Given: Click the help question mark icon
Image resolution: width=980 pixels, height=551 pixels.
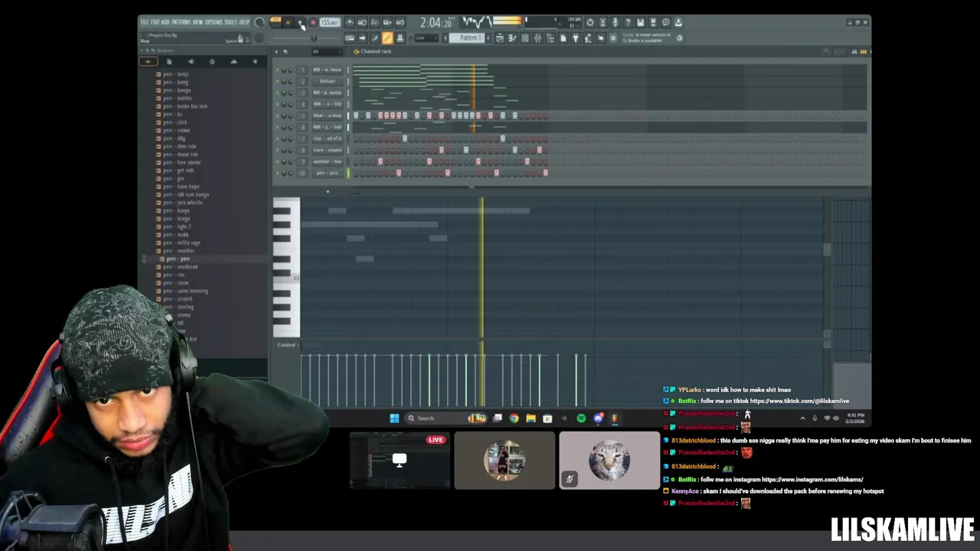Looking at the screenshot, I should coord(628,22).
